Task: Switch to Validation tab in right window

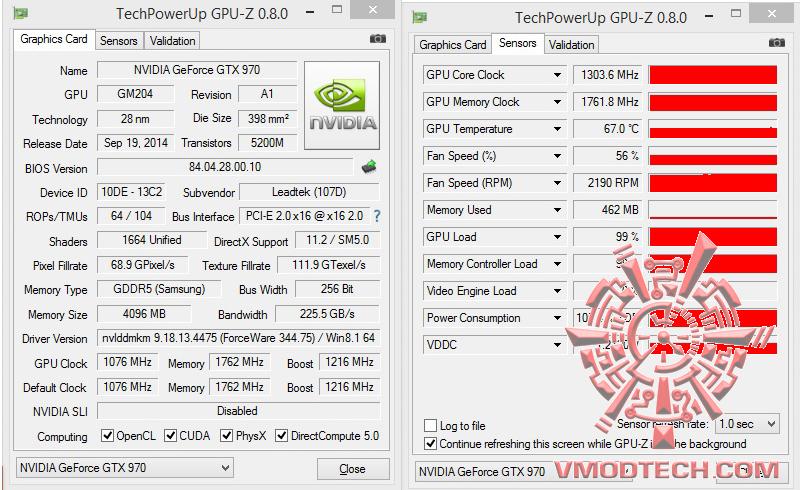Action: point(571,45)
